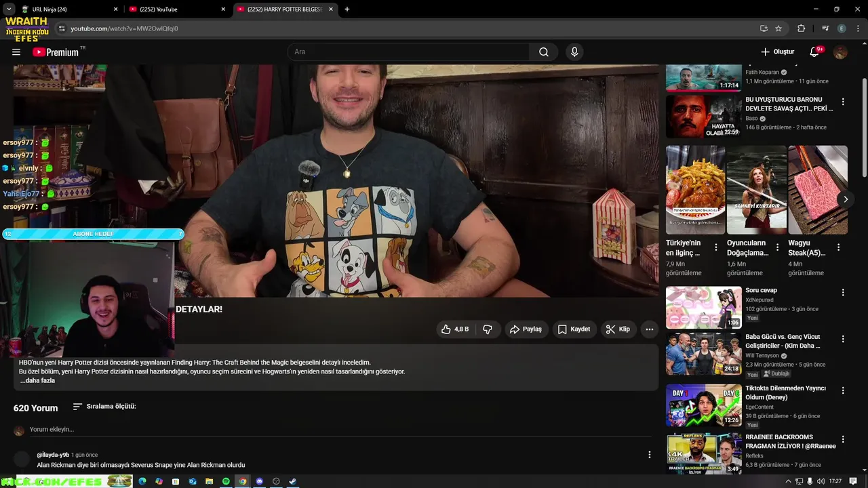Open the Sıralama ölçütü sort dropdown
The height and width of the screenshot is (488, 868).
[x=104, y=407]
